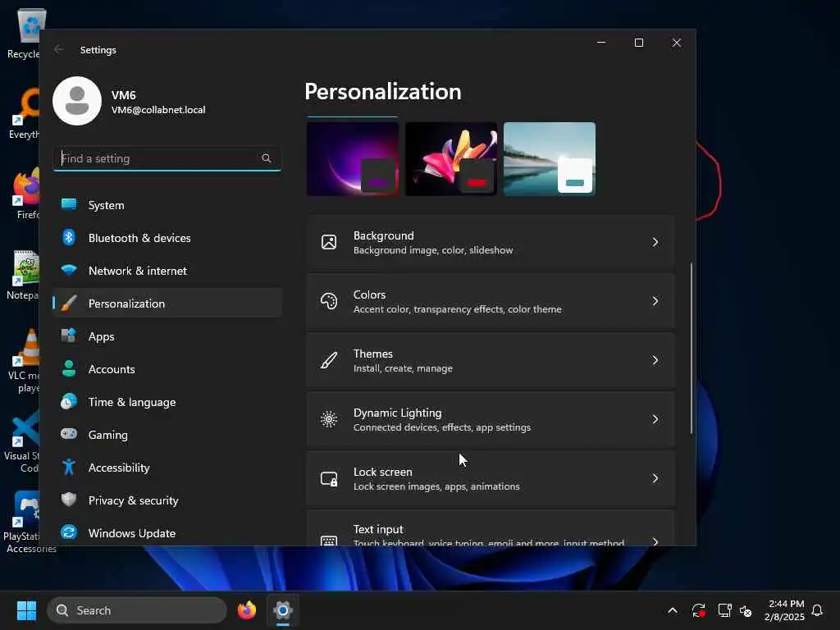Open Firefox from the taskbar
The height and width of the screenshot is (630, 840).
coord(246,610)
